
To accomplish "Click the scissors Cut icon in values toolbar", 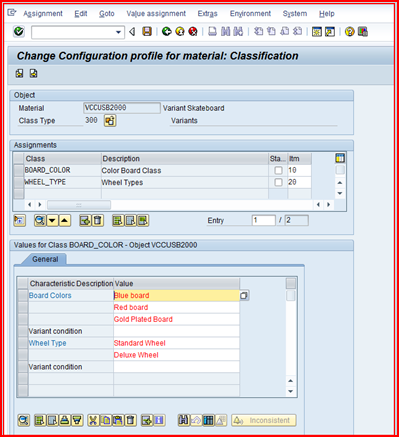I will (x=93, y=420).
